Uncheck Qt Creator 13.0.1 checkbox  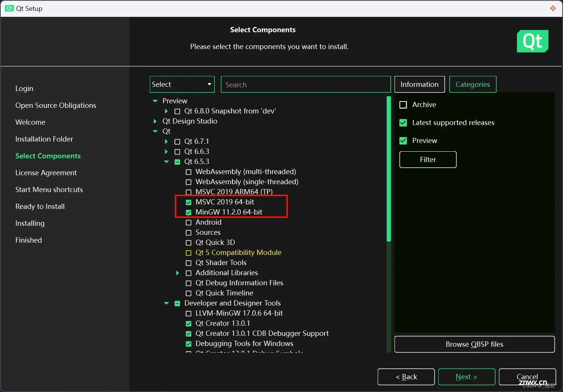[x=189, y=323]
